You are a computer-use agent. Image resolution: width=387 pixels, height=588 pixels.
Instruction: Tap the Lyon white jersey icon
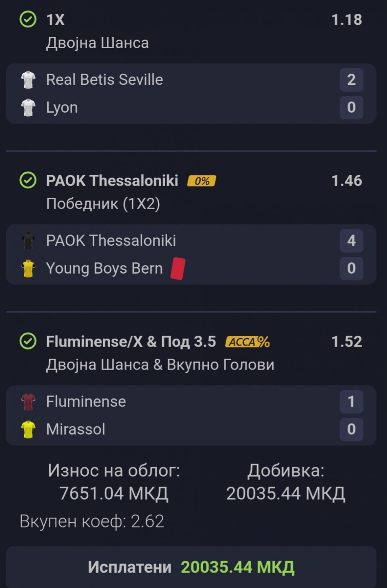[x=28, y=107]
